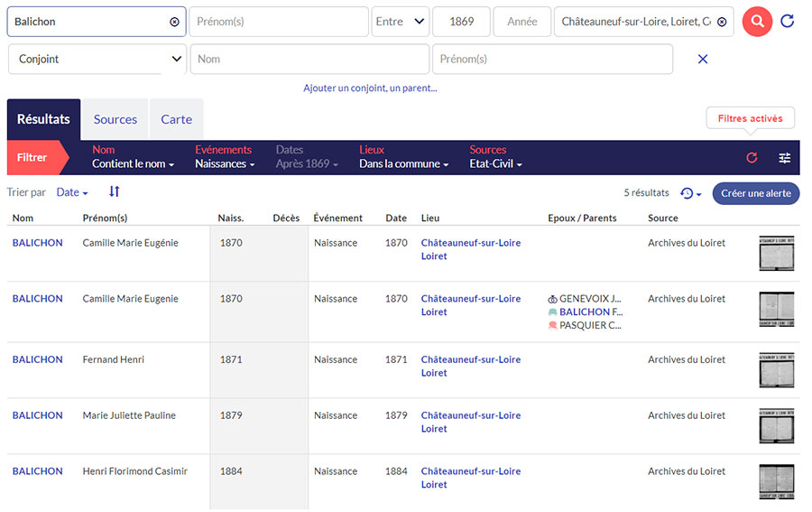Open BALICHON link for Henri Florimond Casimir

pos(38,471)
